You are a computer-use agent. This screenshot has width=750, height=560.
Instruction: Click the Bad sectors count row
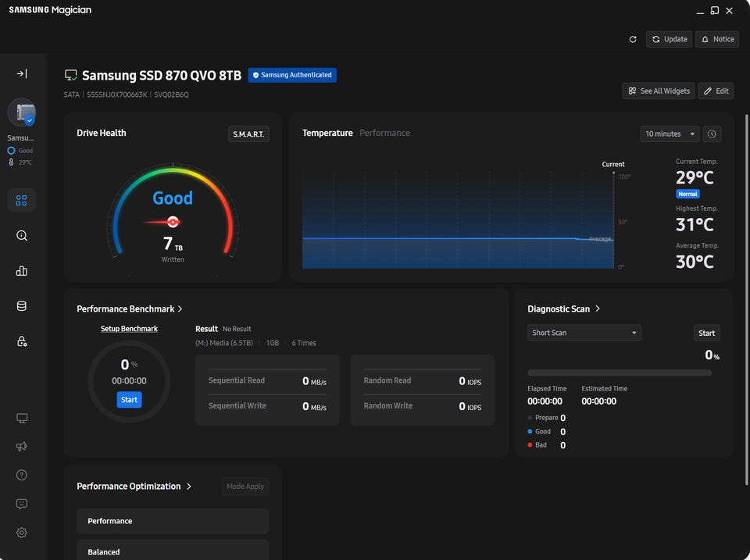[x=547, y=444]
